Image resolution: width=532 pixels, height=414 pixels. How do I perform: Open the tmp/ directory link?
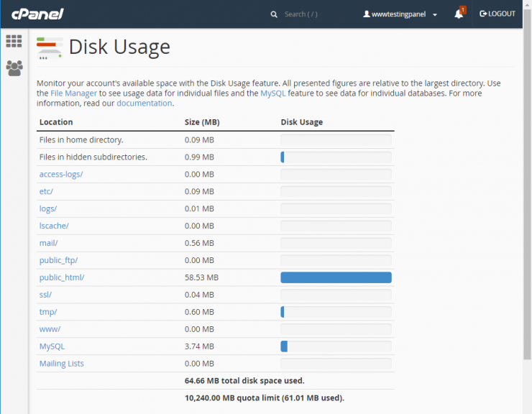point(48,312)
